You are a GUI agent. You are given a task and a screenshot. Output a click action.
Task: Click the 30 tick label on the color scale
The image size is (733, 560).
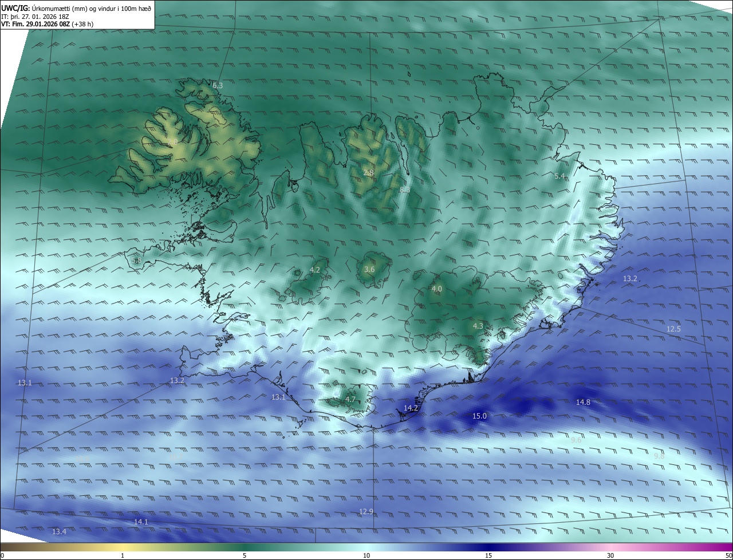click(610, 555)
